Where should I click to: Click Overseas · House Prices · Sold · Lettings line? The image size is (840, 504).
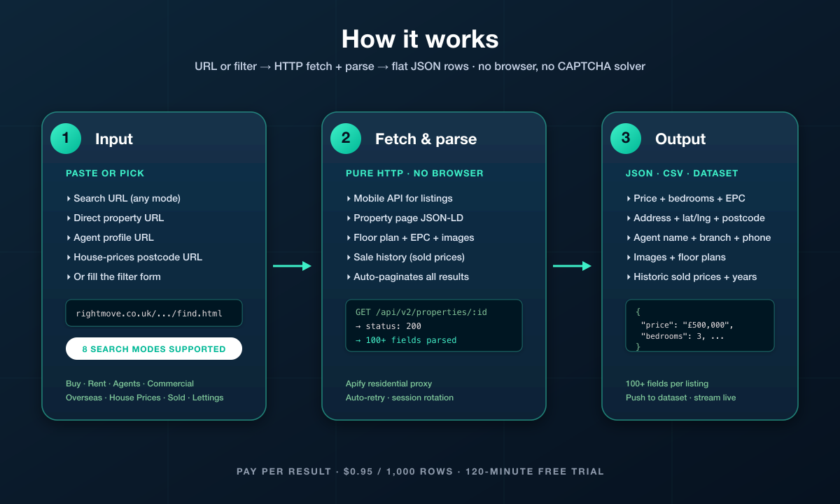pyautogui.click(x=145, y=398)
